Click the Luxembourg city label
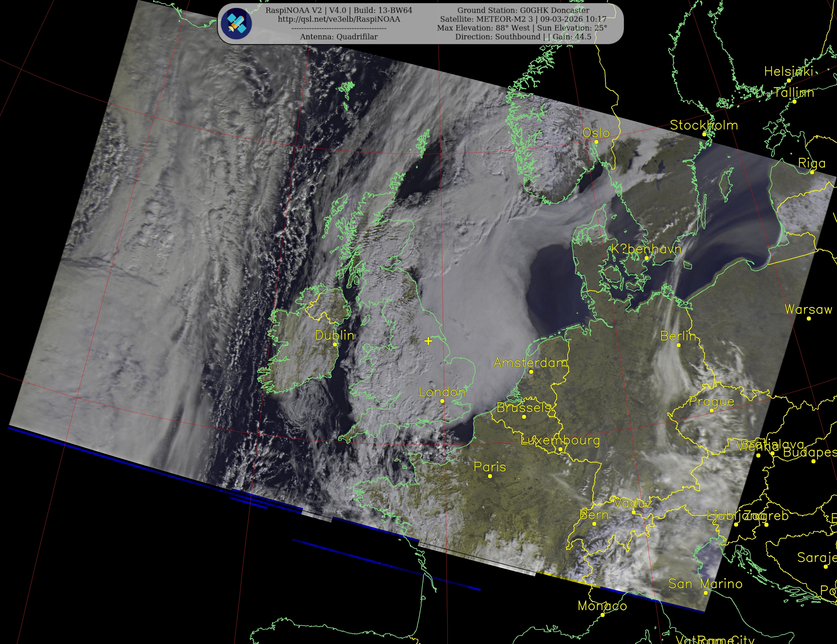Viewport: 837px width, 644px height. [560, 441]
